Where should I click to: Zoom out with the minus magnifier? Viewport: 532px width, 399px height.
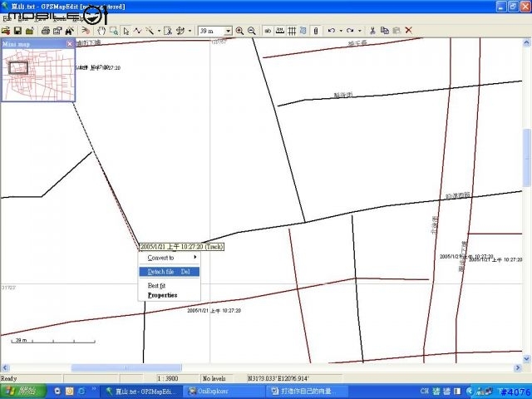pos(251,31)
